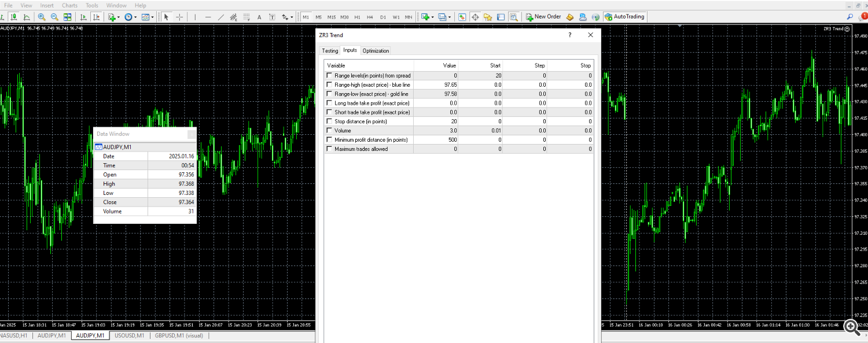
Task: Switch to the Optimization tab
Action: [376, 51]
